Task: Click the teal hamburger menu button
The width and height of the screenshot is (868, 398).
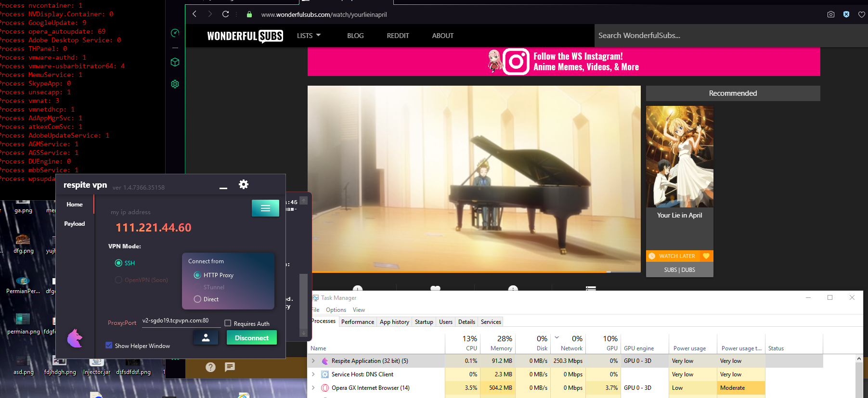Action: click(265, 208)
